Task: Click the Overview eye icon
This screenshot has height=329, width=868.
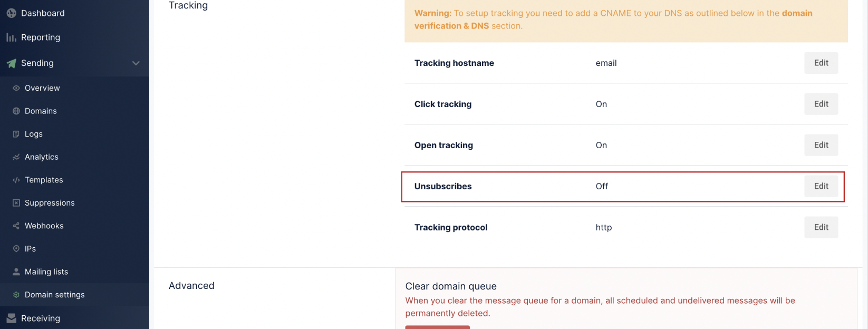Action: (16, 88)
